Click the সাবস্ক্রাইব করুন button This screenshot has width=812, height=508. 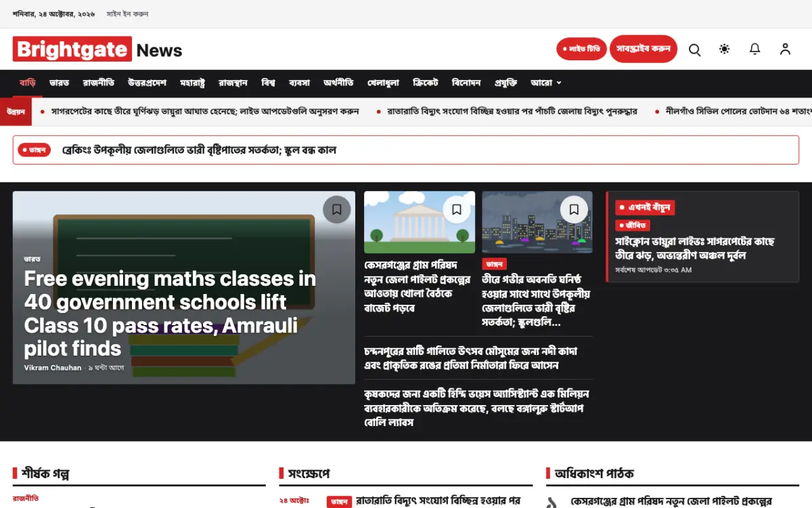(x=643, y=49)
